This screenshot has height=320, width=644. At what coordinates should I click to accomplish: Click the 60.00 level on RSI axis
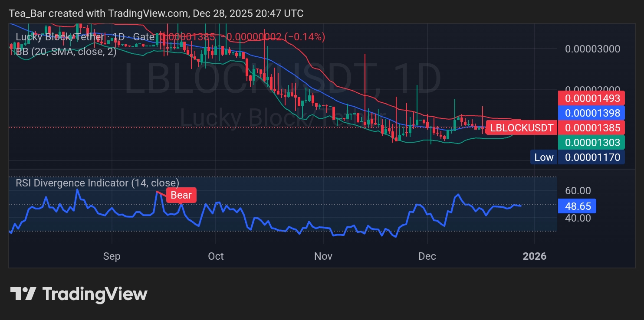[578, 191]
